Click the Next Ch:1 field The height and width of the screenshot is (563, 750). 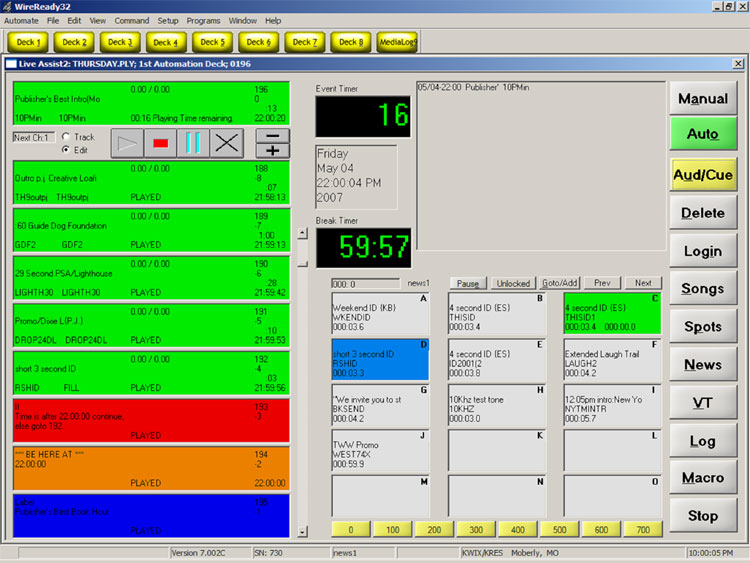point(33,137)
